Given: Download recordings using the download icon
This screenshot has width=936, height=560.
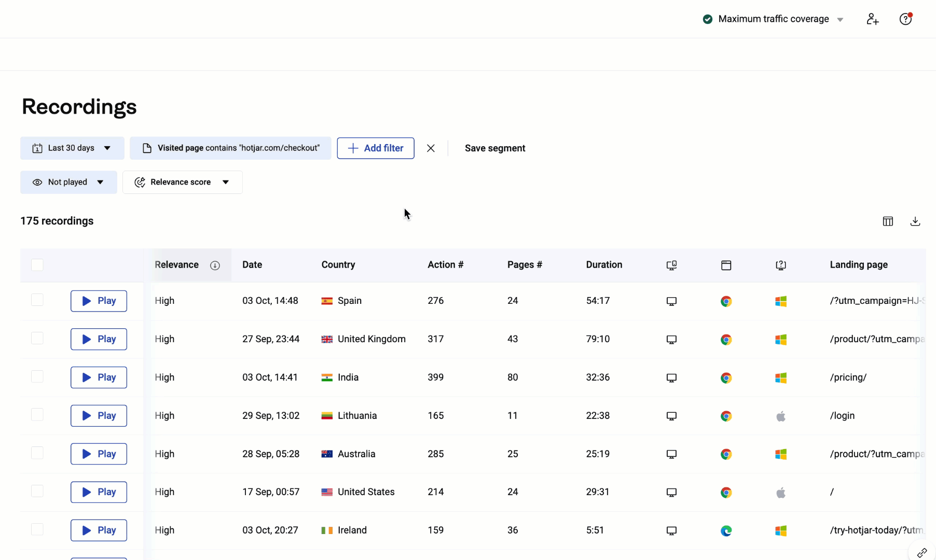Looking at the screenshot, I should (x=915, y=221).
